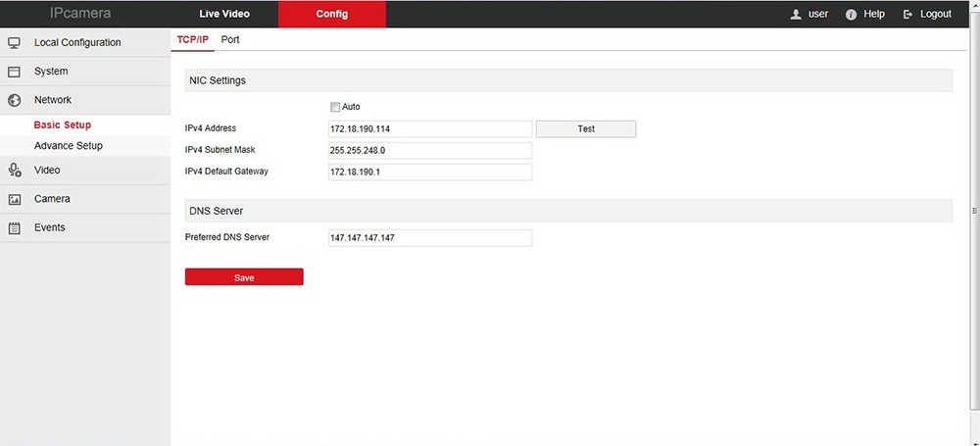Open the Live Video tab

pyautogui.click(x=224, y=14)
